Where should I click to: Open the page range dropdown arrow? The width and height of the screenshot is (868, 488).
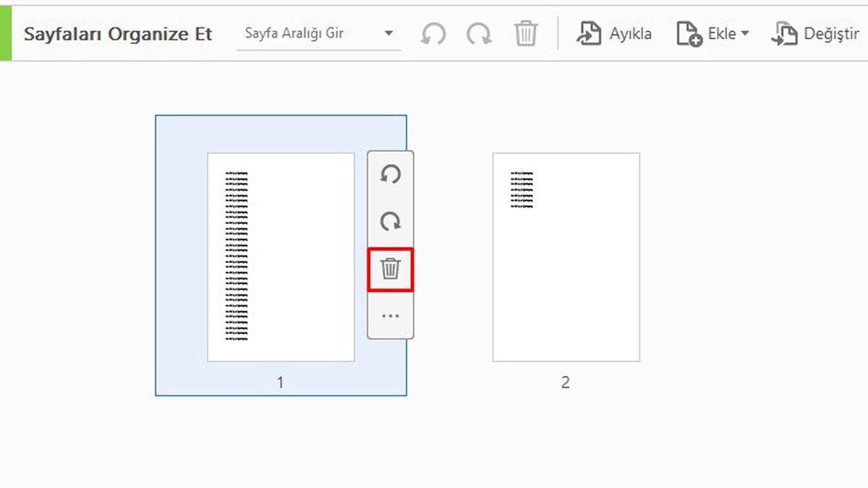point(388,33)
